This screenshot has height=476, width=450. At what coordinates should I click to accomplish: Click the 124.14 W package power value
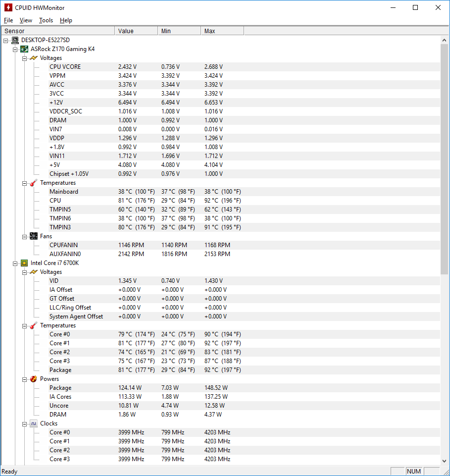[130, 388]
